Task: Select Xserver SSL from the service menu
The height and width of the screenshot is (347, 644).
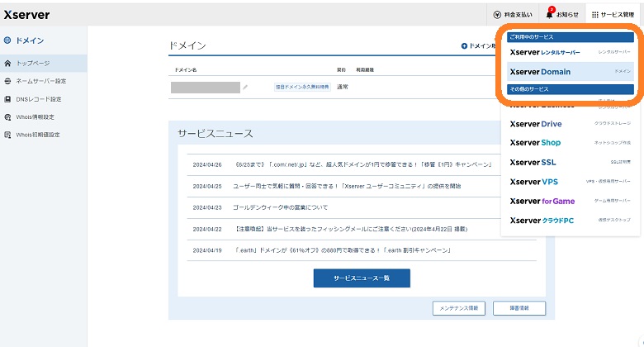Action: 570,163
